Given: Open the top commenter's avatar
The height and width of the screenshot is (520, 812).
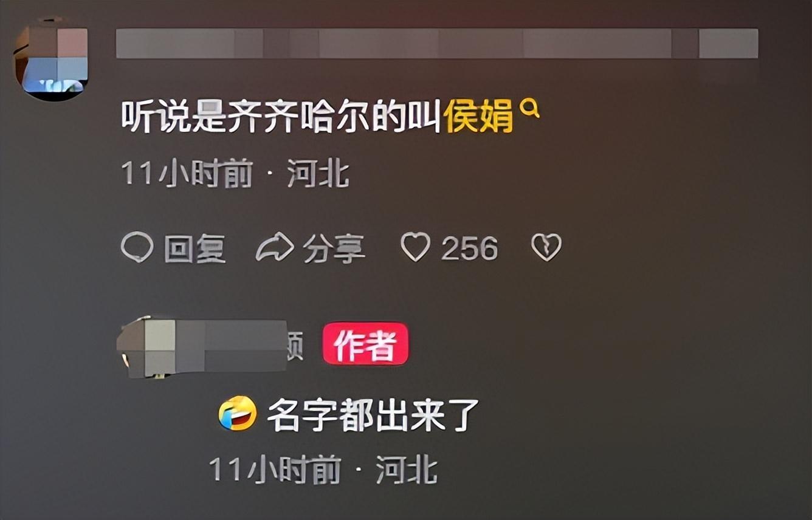Looking at the screenshot, I should tap(51, 59).
